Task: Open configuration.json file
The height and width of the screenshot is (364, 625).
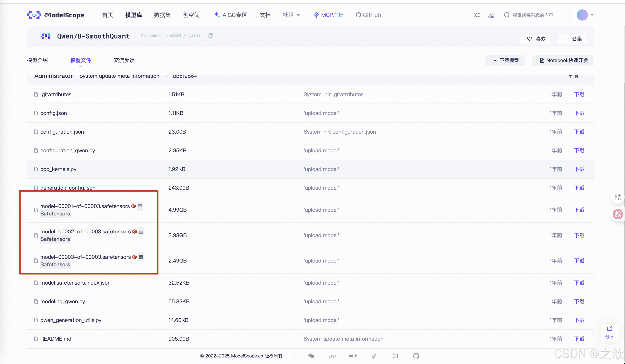Action: coord(62,132)
